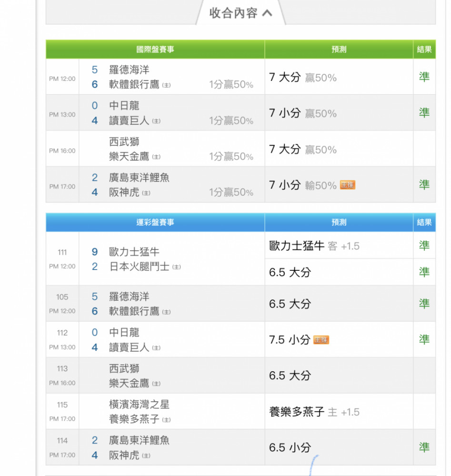Click the 主推 badge beside 7.5 小分

pos(321,340)
